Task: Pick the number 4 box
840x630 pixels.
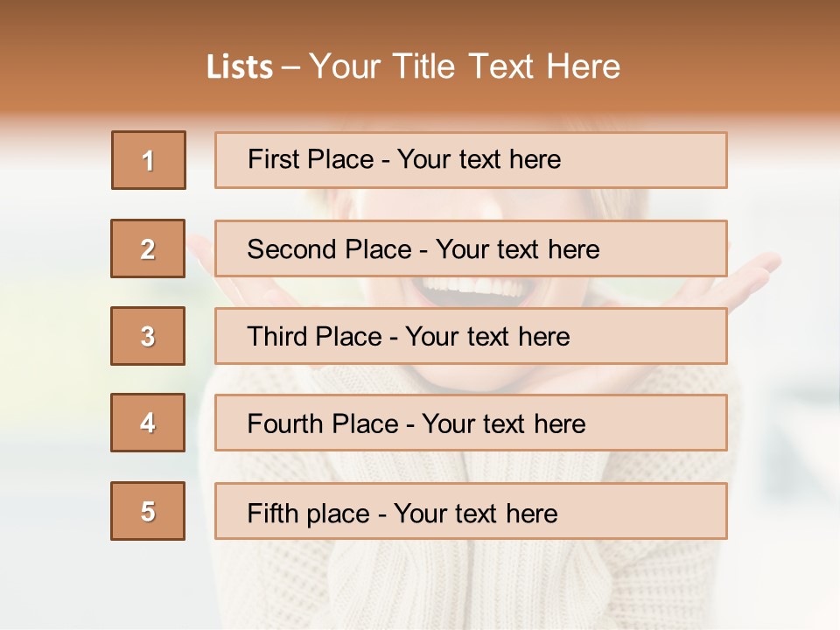Action: pos(148,423)
